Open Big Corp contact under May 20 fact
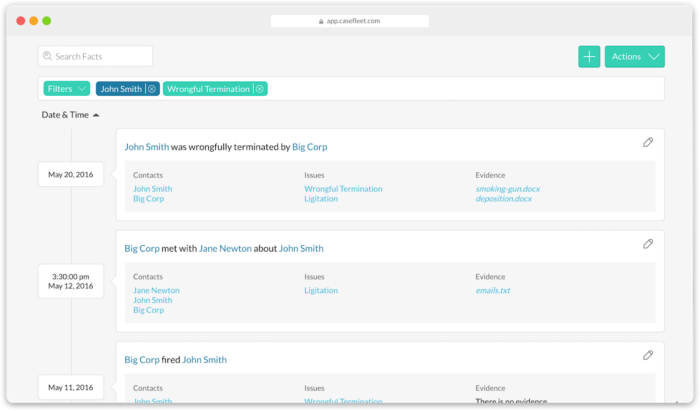This screenshot has width=700, height=411. coord(148,199)
